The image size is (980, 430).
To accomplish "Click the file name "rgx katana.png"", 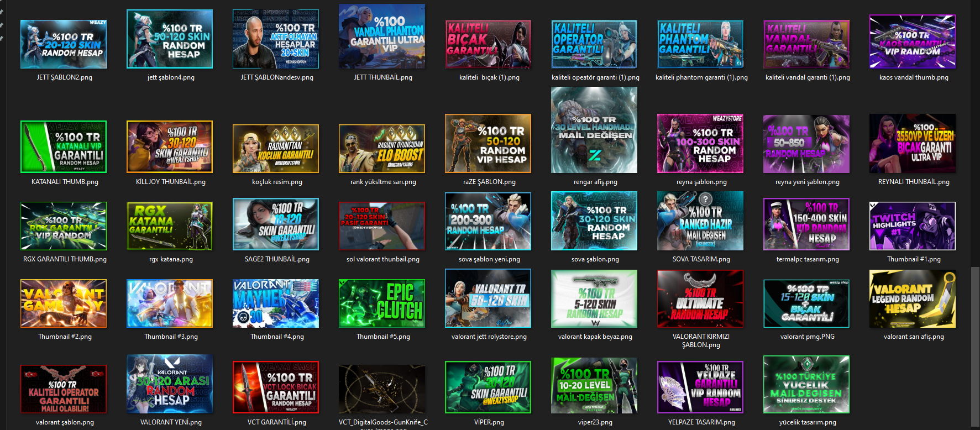I will click(171, 259).
